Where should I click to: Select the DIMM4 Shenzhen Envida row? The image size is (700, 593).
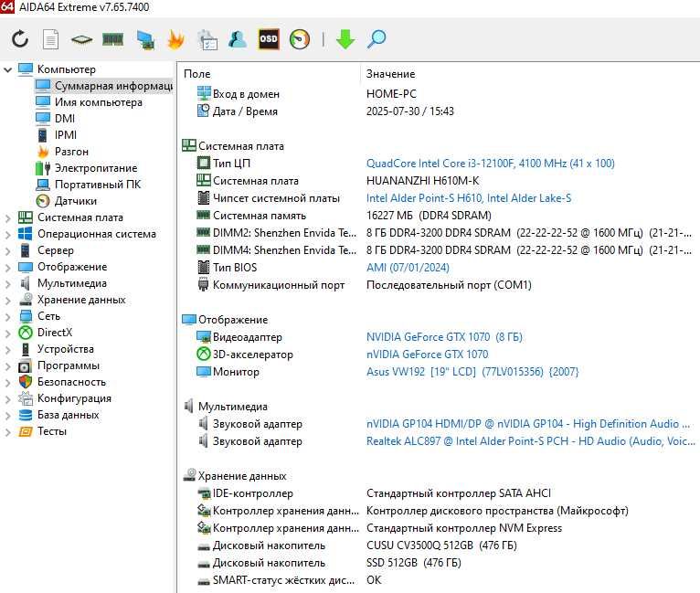[x=440, y=249]
